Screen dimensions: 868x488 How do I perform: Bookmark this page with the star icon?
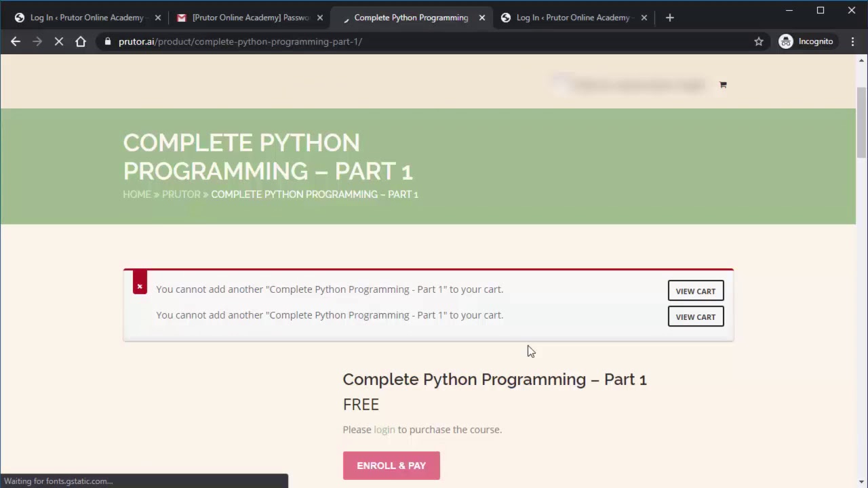(x=759, y=41)
